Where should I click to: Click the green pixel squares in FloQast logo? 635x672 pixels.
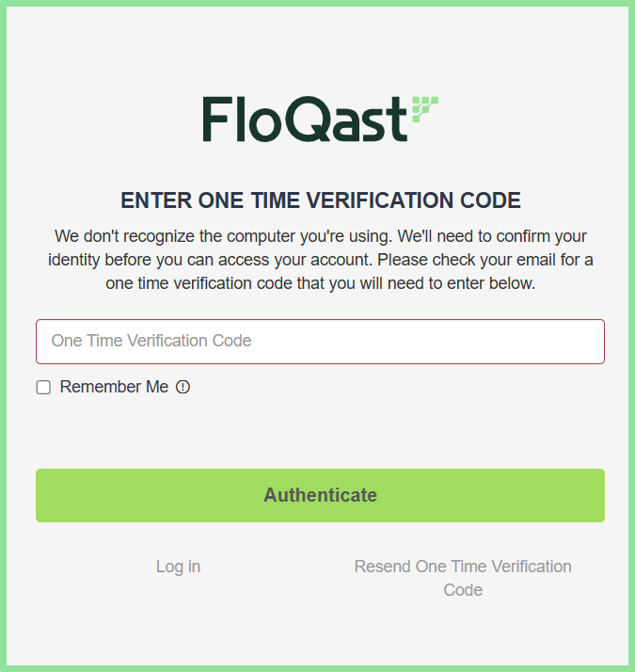pyautogui.click(x=425, y=109)
